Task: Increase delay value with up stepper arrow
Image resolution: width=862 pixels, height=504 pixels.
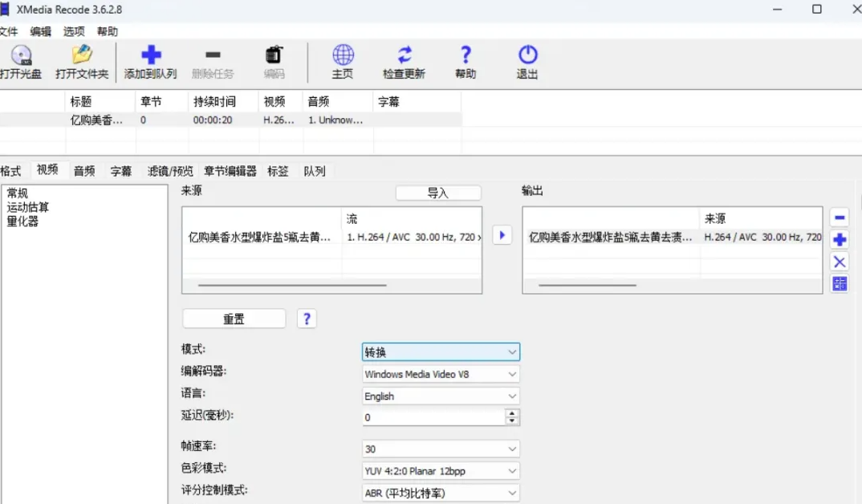Action: click(512, 413)
